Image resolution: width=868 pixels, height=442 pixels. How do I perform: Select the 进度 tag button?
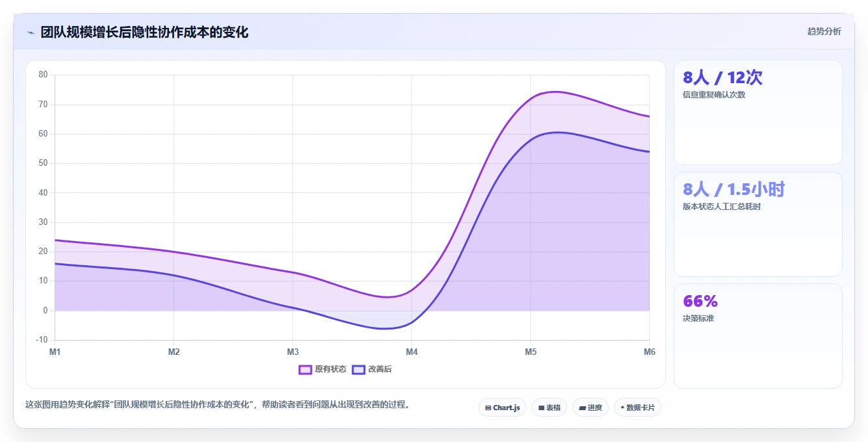point(591,408)
